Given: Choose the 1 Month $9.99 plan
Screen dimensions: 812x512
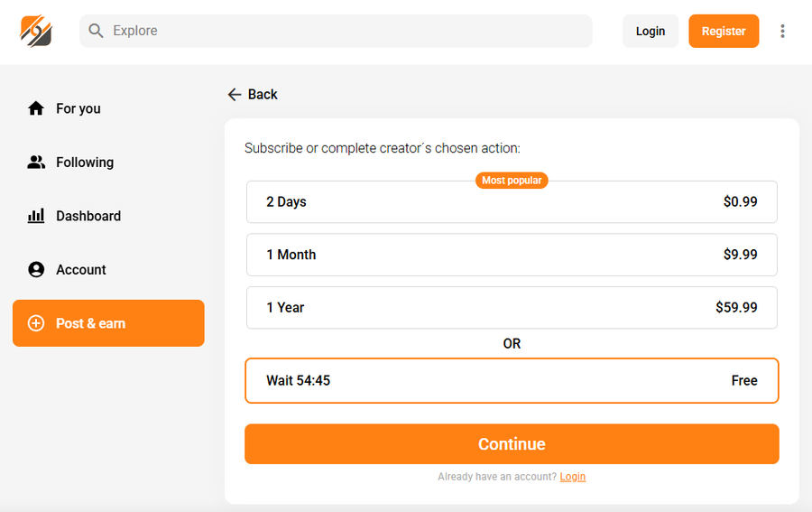Looking at the screenshot, I should tap(512, 255).
